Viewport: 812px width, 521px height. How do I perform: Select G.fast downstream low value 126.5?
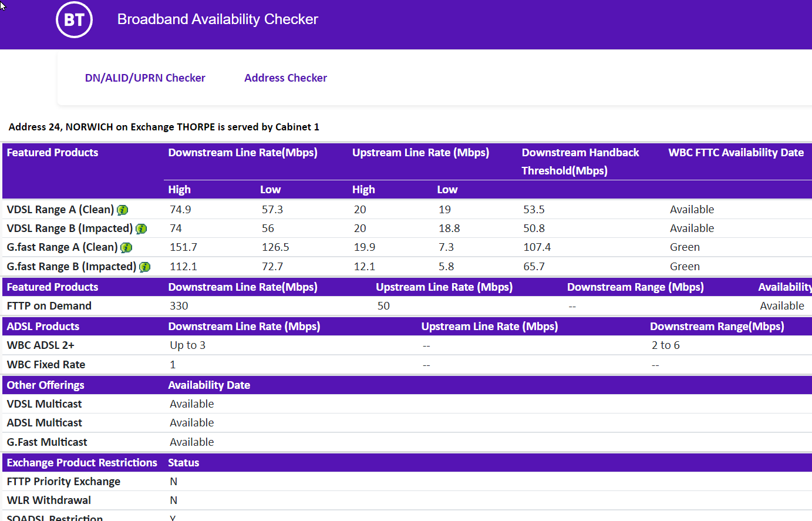click(275, 247)
